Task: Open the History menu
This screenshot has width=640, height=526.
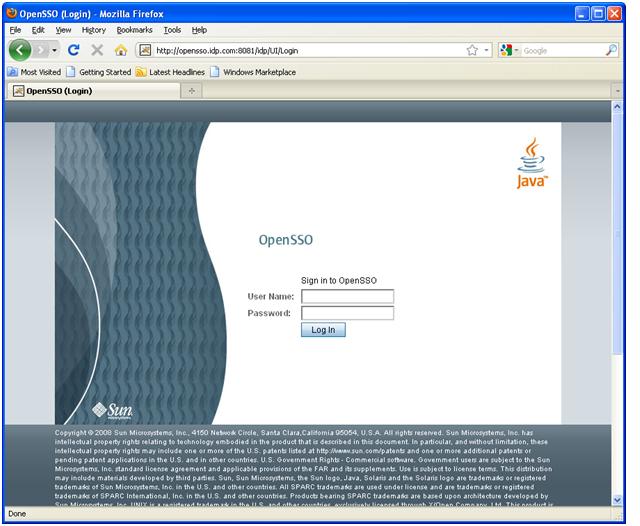Action: 93,30
